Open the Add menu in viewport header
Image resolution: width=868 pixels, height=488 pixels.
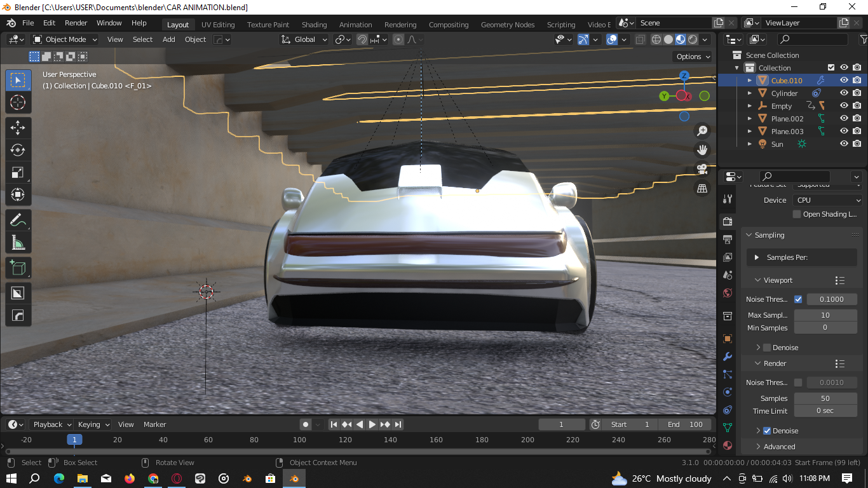[x=168, y=39]
